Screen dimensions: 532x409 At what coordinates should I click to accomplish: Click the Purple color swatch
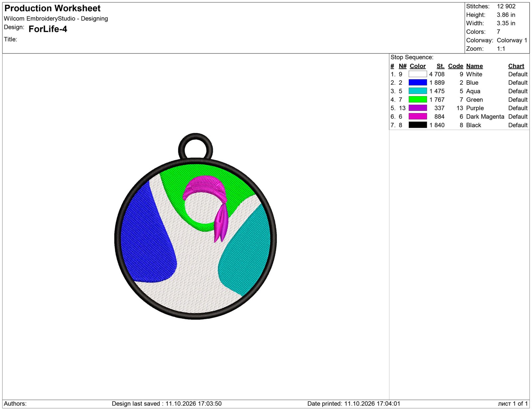[418, 108]
